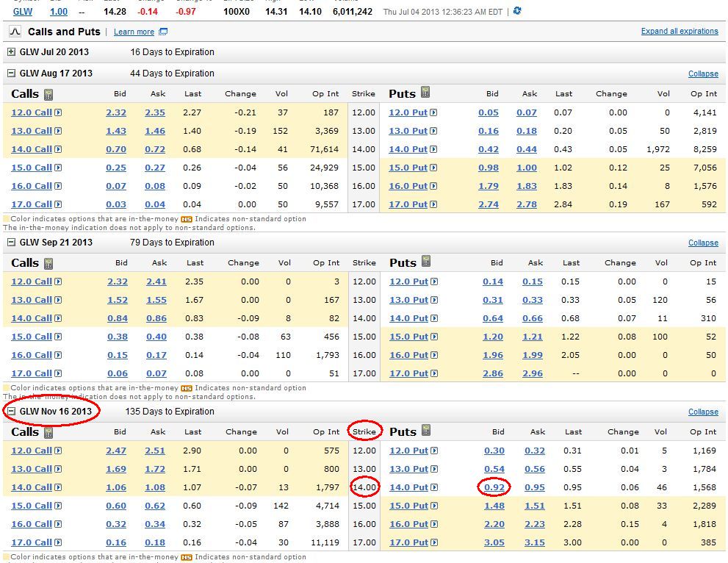
Task: Open Sep 14.0 Call option link
Action: tap(32, 318)
